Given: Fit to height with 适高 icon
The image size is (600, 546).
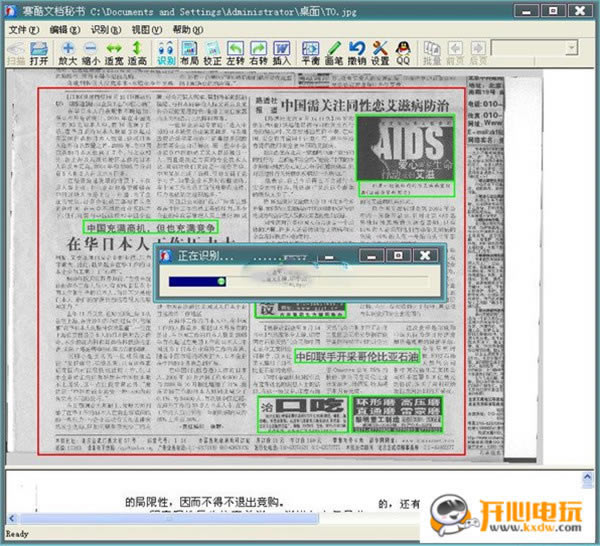Looking at the screenshot, I should 137,53.
